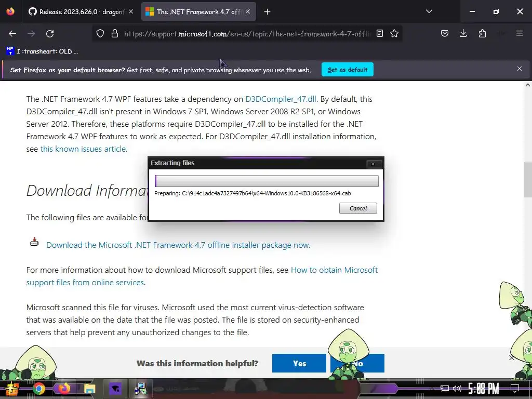Select the .NET Framework 4.7 tab
The width and height of the screenshot is (532, 399).
(x=198, y=12)
